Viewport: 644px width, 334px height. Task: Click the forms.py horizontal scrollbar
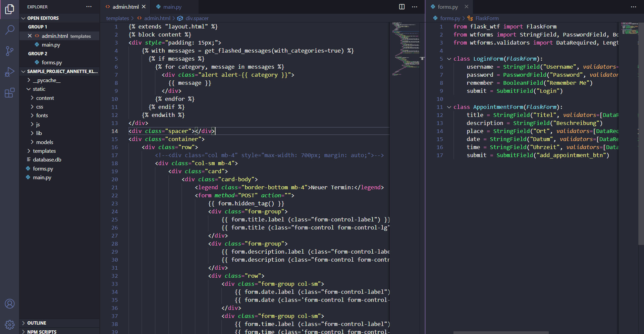[501, 333]
